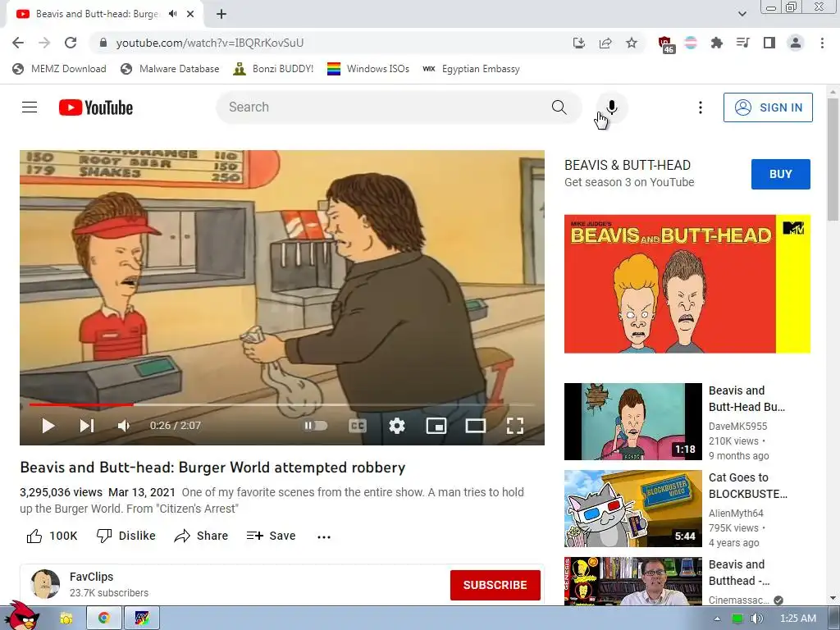Screen dimensions: 840x630
Task: Open the YouTube hamburger guide menu
Action: point(30,107)
